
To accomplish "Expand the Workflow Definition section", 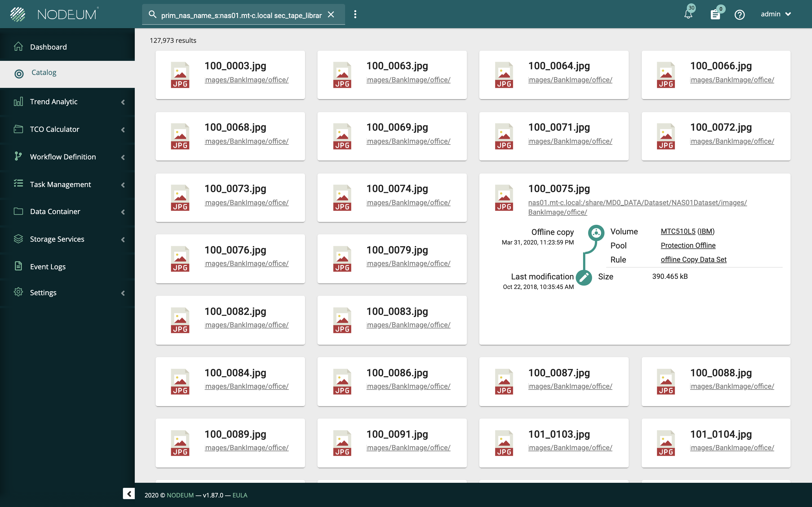I will point(63,157).
